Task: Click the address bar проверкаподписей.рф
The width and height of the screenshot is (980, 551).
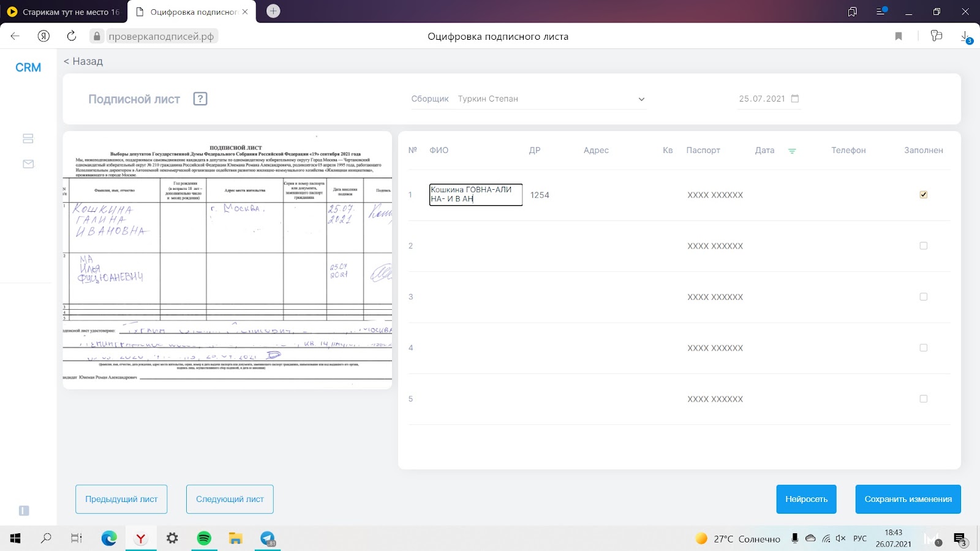Action: click(160, 36)
